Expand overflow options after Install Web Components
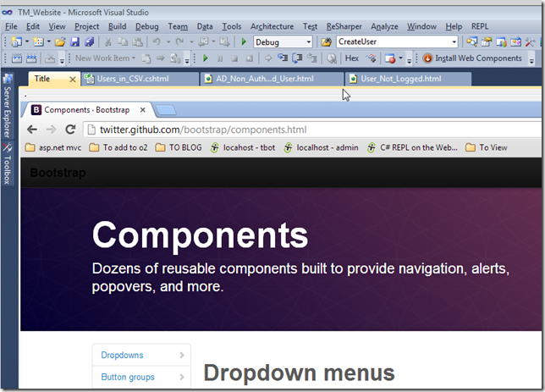The width and height of the screenshot is (545, 392). 531,59
